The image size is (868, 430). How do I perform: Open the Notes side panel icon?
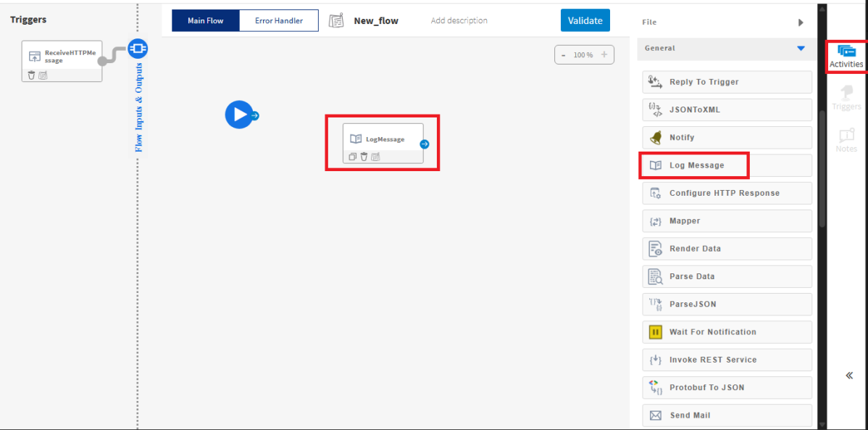[846, 135]
